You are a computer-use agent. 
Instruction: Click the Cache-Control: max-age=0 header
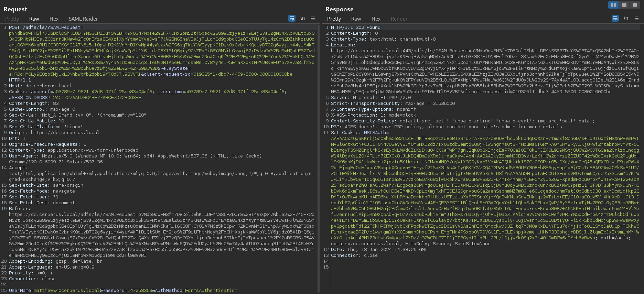[x=42, y=109]
